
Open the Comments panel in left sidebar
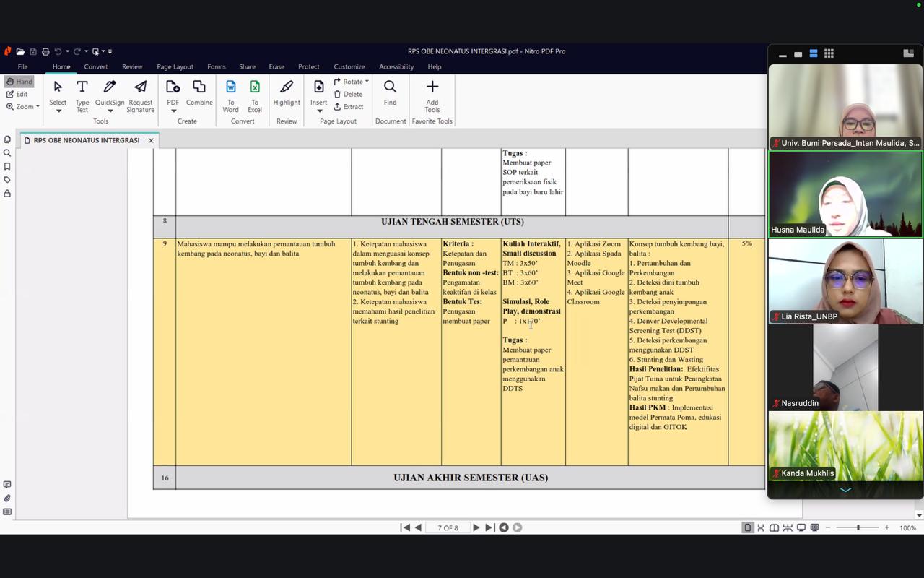[x=7, y=485]
